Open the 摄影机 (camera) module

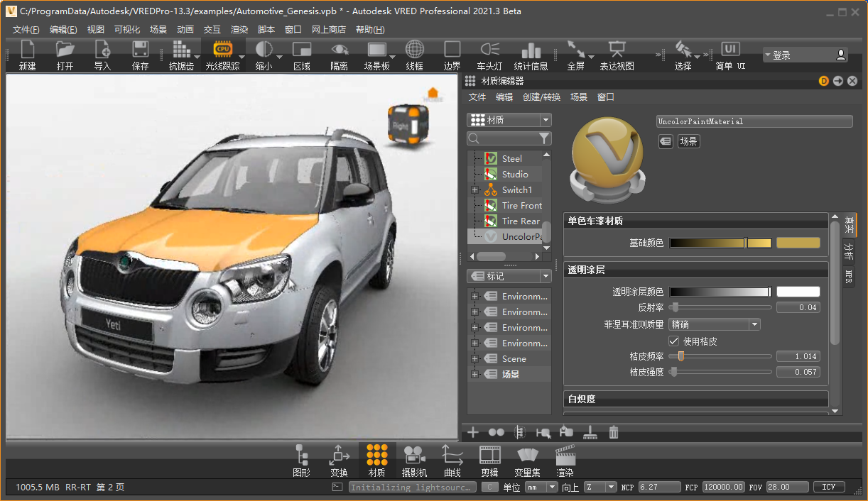[414, 461]
